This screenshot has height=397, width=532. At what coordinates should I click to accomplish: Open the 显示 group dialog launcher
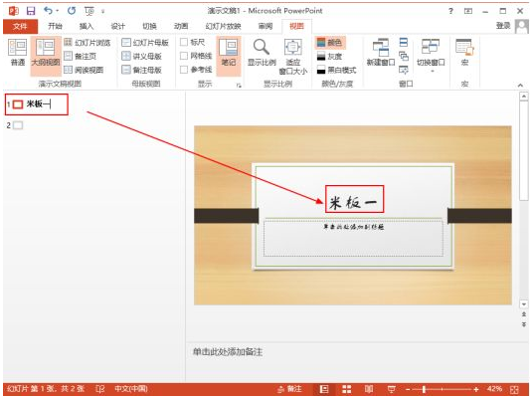coord(239,86)
